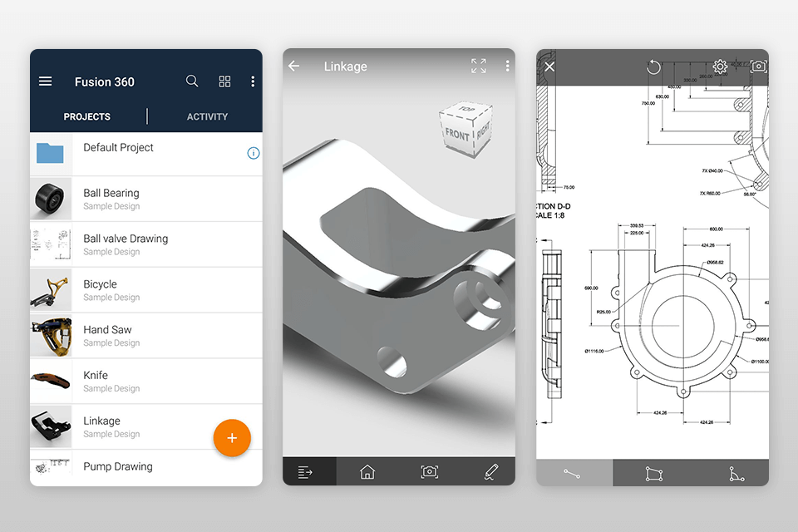Go back from Linkage viewer

point(294,66)
